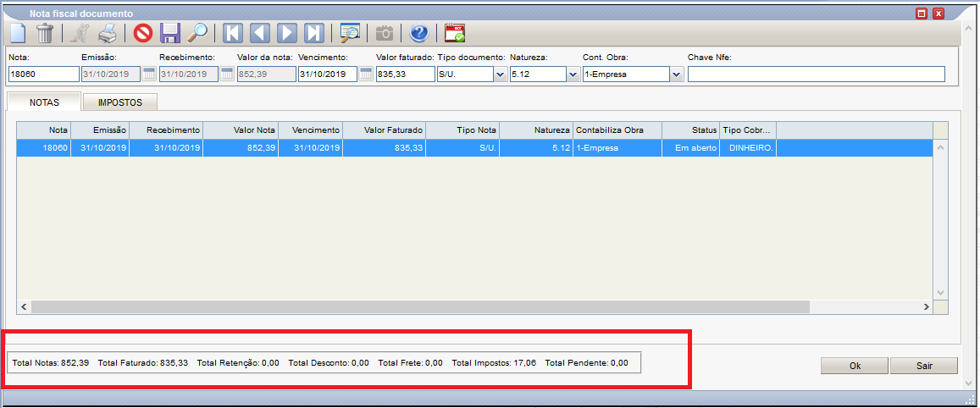Sort by the Valor Nota column header
980x408 pixels.
[241, 130]
